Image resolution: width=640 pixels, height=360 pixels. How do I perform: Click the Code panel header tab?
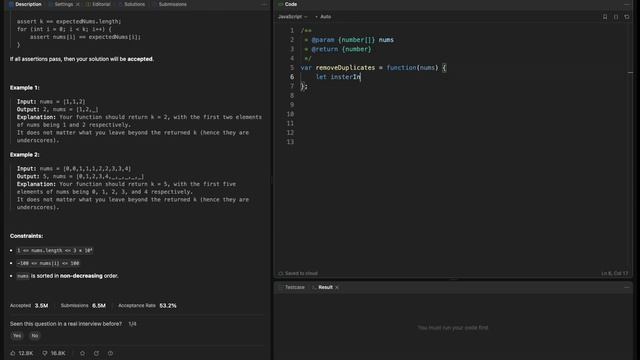click(x=288, y=4)
